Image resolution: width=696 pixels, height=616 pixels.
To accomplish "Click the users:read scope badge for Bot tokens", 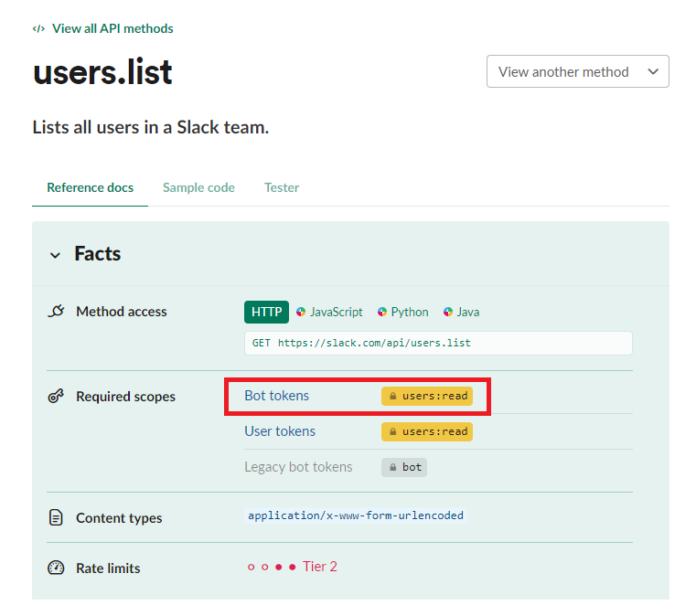I will [427, 396].
